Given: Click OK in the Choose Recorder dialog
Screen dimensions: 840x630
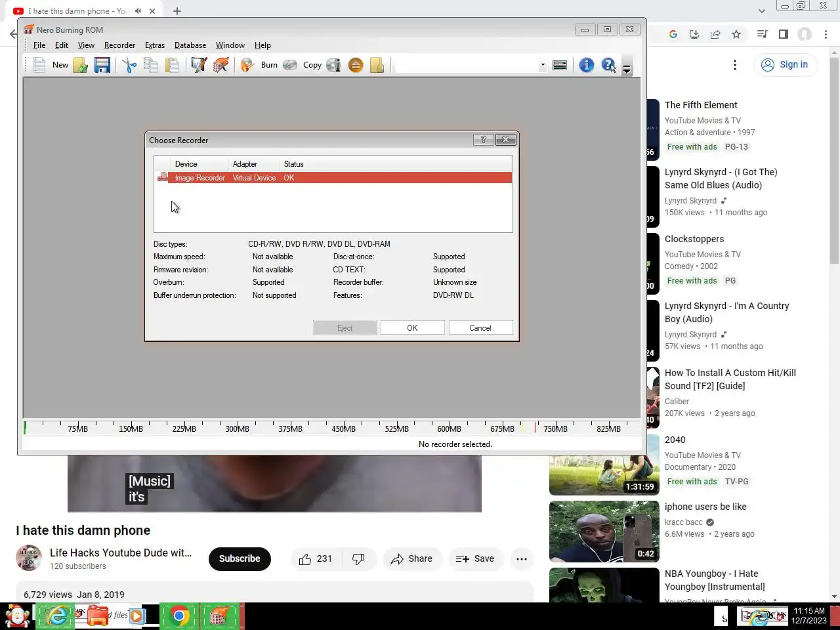Looking at the screenshot, I should [412, 328].
